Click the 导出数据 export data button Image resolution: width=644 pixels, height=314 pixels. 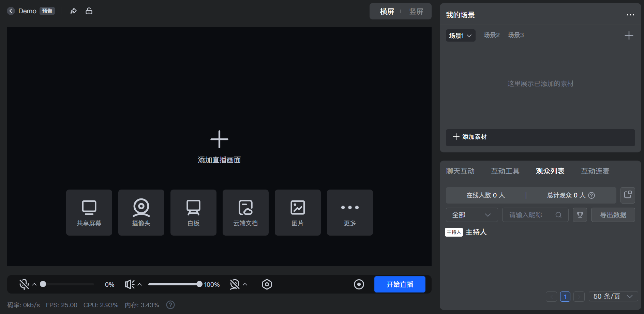click(613, 215)
